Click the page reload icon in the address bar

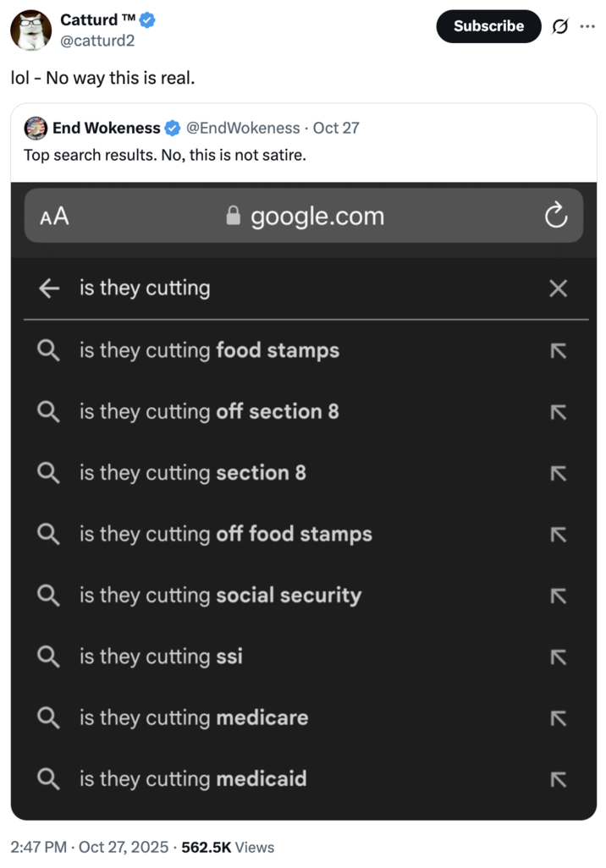click(556, 216)
